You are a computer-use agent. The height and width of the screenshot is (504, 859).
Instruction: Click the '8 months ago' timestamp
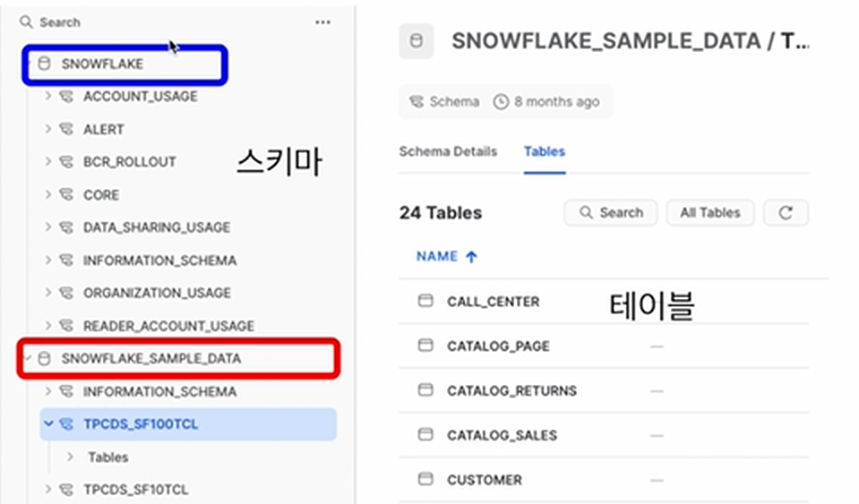click(556, 102)
